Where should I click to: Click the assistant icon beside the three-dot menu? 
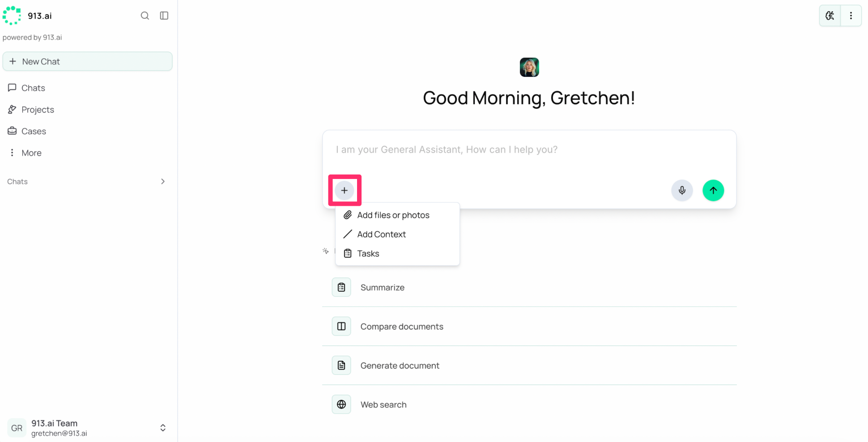[830, 16]
